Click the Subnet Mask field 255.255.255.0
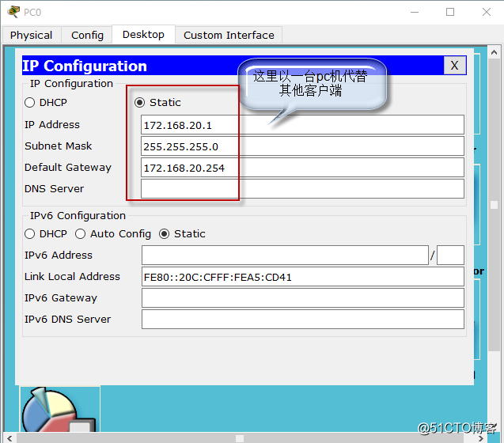 coord(302,146)
